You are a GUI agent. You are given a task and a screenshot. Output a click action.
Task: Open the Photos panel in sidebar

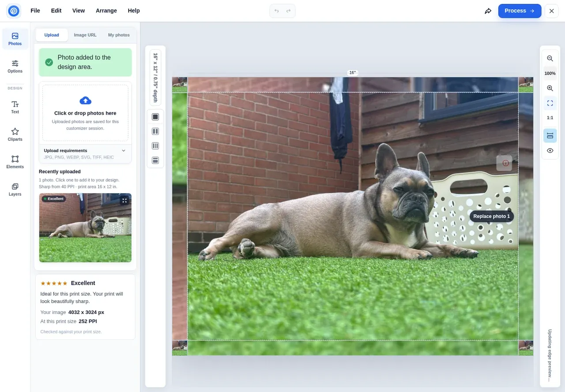15,39
